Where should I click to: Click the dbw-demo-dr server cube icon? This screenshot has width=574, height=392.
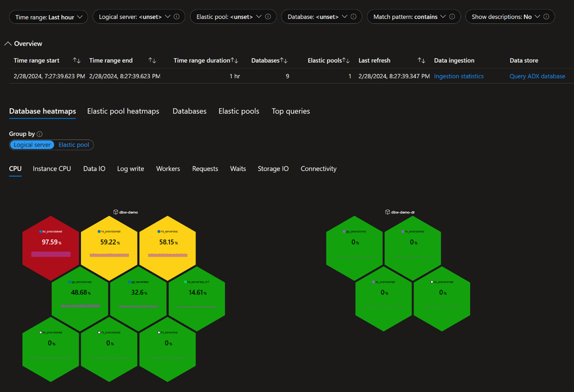tap(388, 212)
